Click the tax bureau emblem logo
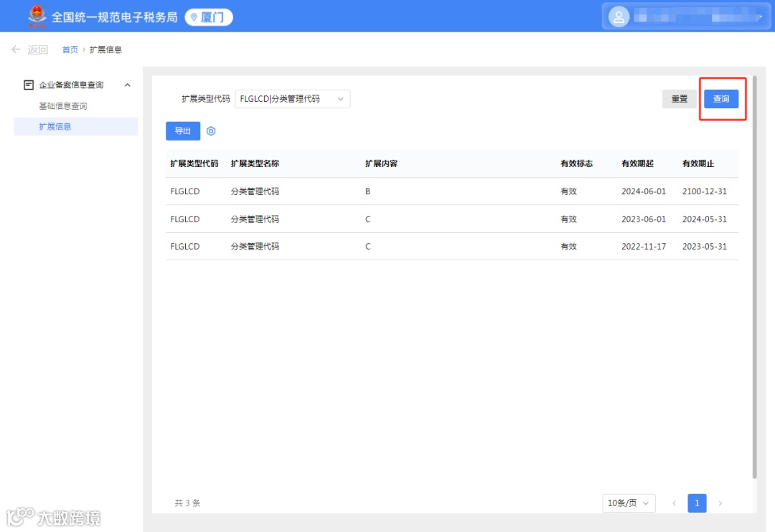This screenshot has height=532, width=775. (37, 16)
